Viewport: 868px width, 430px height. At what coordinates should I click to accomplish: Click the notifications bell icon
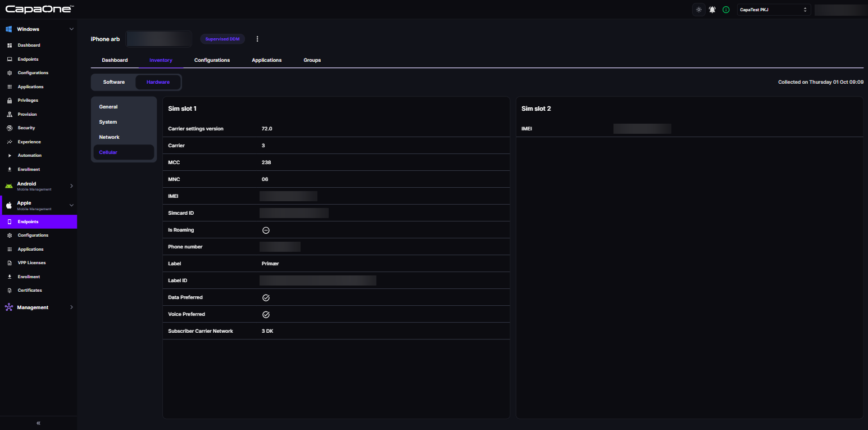pyautogui.click(x=712, y=10)
